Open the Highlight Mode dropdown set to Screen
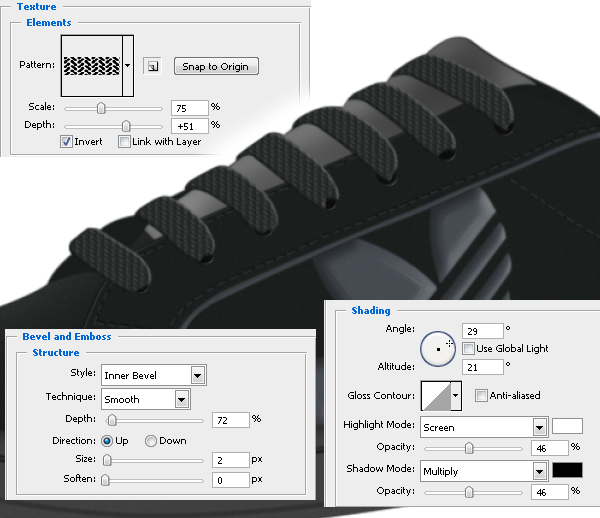The height and width of the screenshot is (518, 600). coord(484,427)
